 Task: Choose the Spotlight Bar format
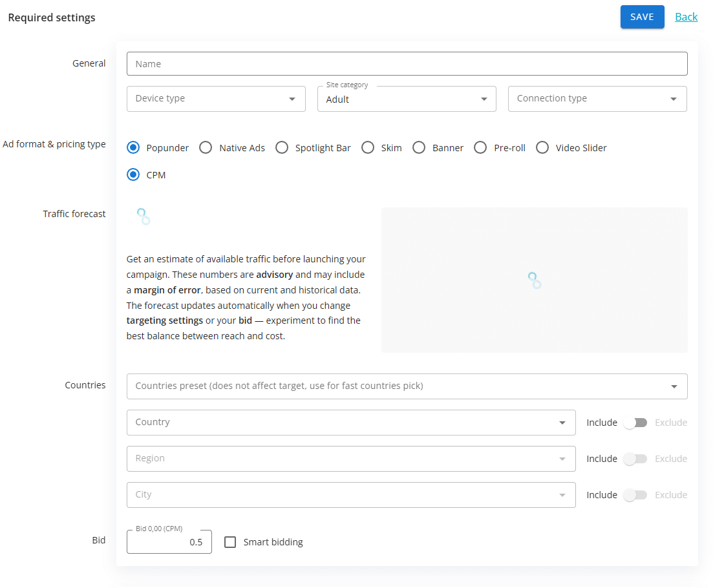pos(282,148)
